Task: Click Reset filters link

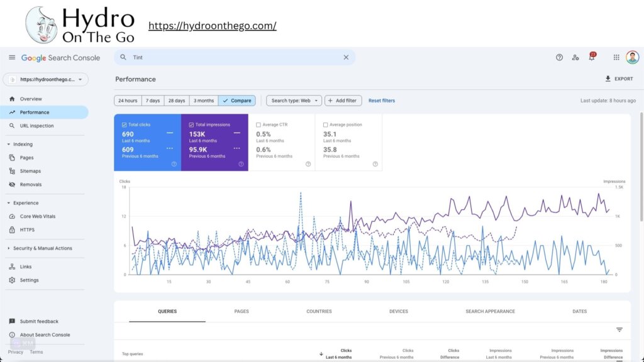Action: pyautogui.click(x=382, y=101)
